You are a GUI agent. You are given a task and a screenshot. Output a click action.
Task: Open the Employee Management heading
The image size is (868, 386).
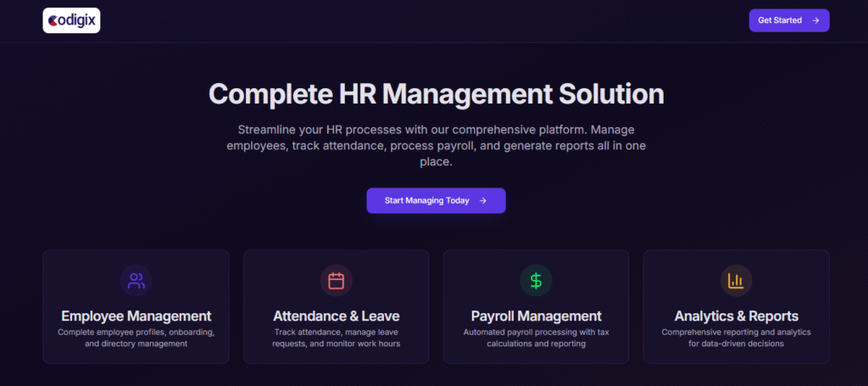click(x=136, y=316)
